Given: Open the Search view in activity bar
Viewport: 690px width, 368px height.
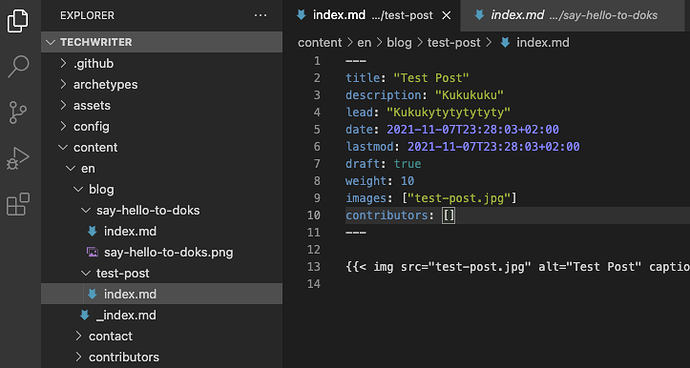Looking at the screenshot, I should pos(18,66).
